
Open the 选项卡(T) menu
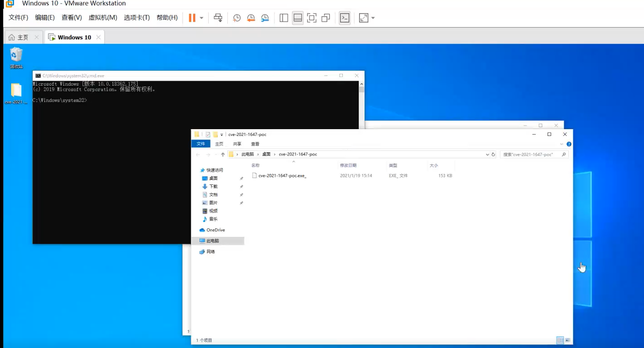137,18
